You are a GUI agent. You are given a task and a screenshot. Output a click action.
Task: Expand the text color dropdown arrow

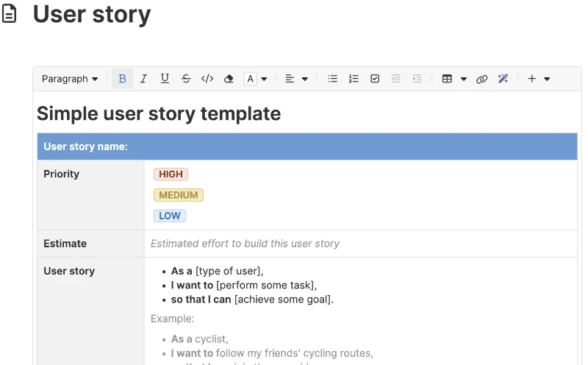[264, 79]
